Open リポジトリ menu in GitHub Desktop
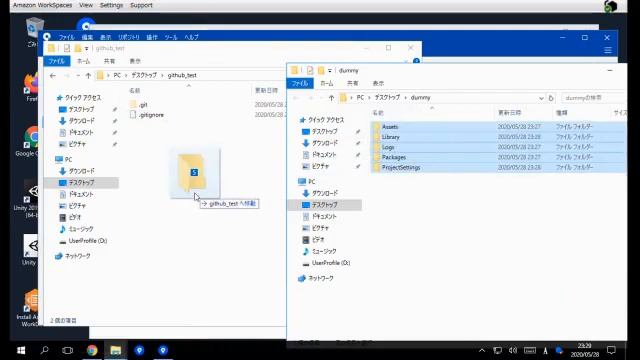Screen dimensions: 640x360 click(x=129, y=37)
